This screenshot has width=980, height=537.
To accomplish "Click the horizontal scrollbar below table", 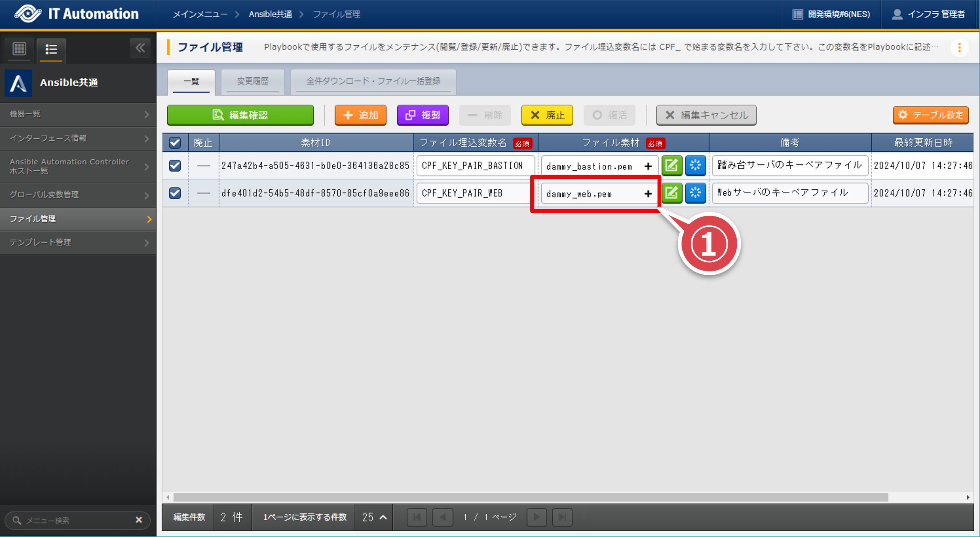I will point(530,497).
